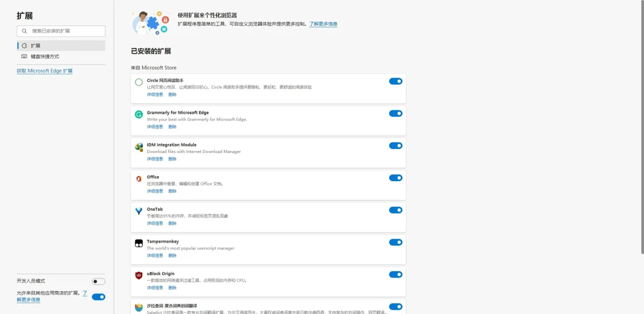Toggle the 沙拉查词 extension off
The width and height of the screenshot is (644, 314).
(396, 306)
